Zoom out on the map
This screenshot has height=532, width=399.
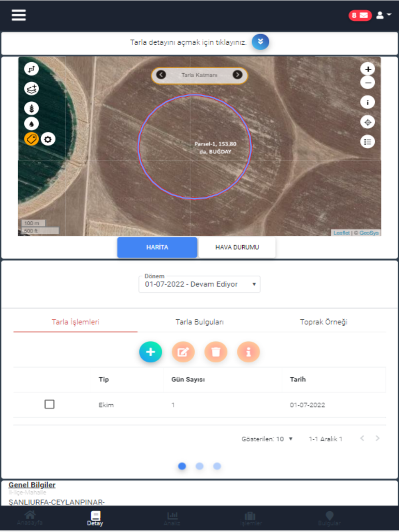[x=367, y=83]
